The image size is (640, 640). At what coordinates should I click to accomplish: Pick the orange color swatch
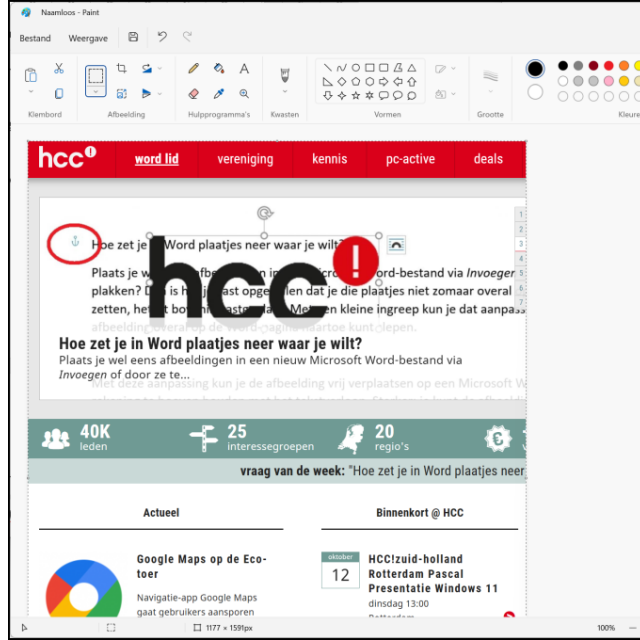[x=624, y=65]
